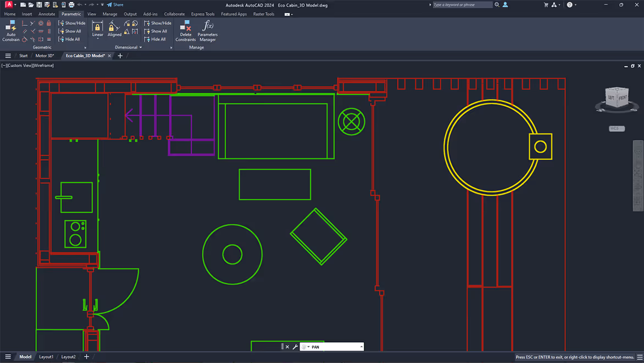Open the Geometric panel settings launcher arrow

[x=85, y=48]
